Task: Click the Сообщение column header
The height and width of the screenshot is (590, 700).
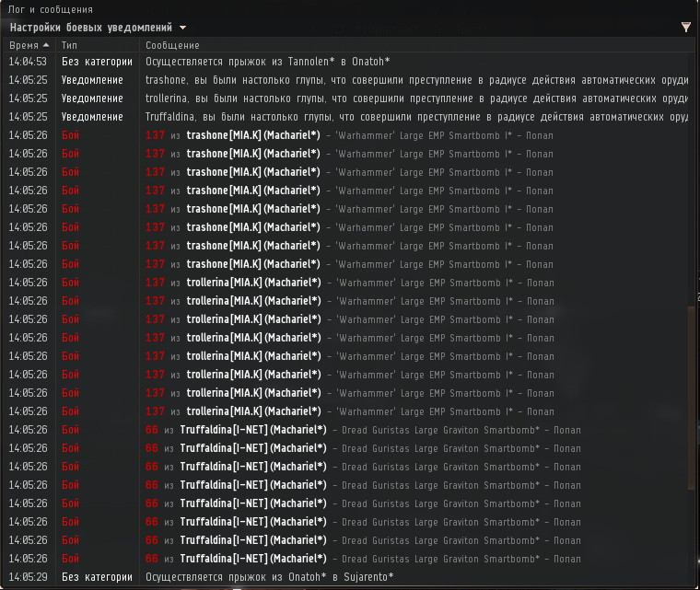Action: tap(172, 45)
